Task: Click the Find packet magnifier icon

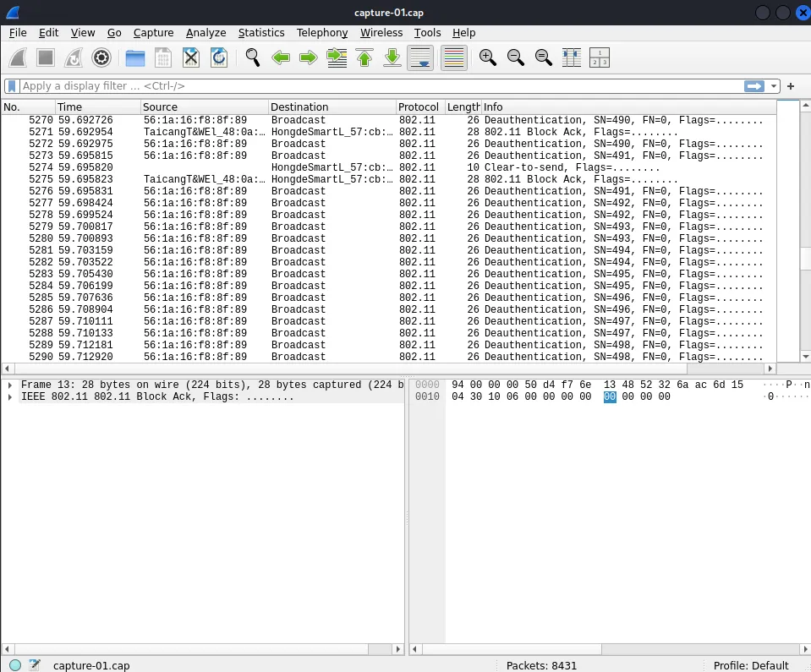Action: (253, 57)
